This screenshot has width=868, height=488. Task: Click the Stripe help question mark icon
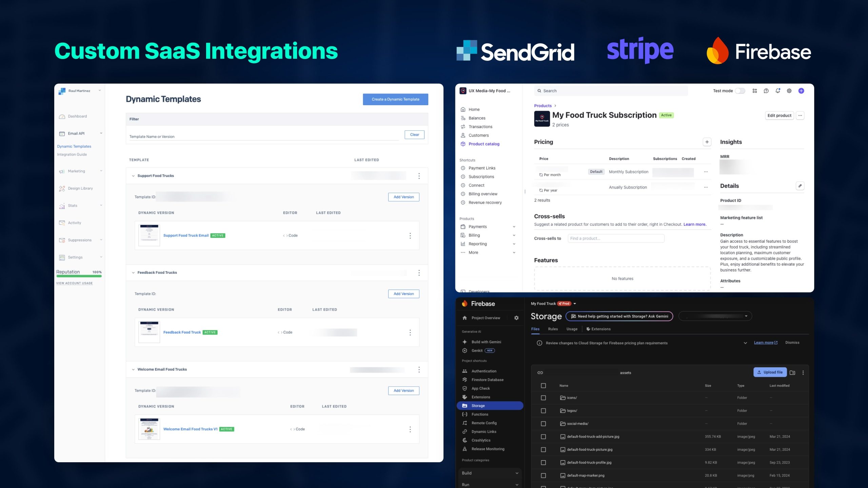tap(766, 91)
